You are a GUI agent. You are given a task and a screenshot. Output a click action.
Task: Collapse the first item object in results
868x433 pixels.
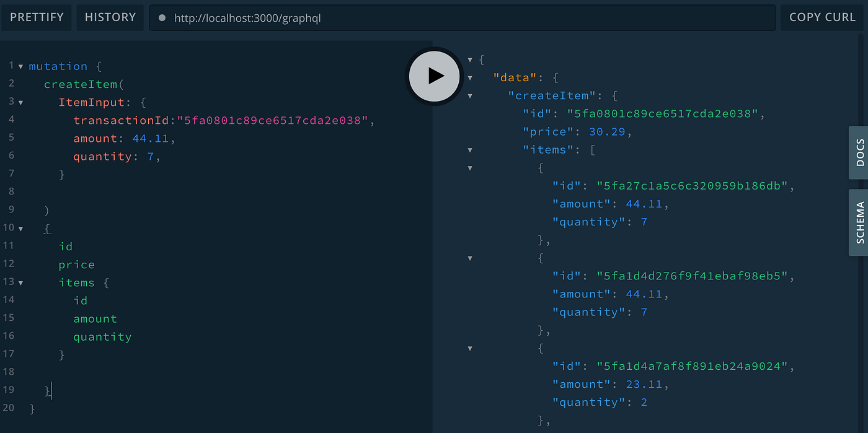point(470,167)
